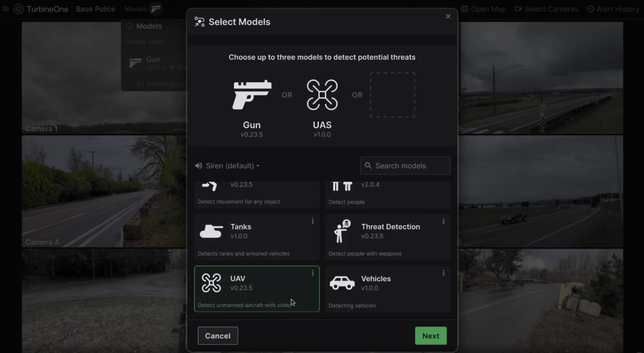Show info for the Vehicles model

pos(443,273)
